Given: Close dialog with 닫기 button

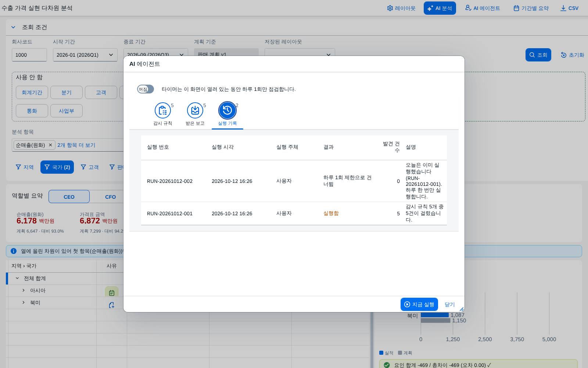Looking at the screenshot, I should tap(450, 304).
